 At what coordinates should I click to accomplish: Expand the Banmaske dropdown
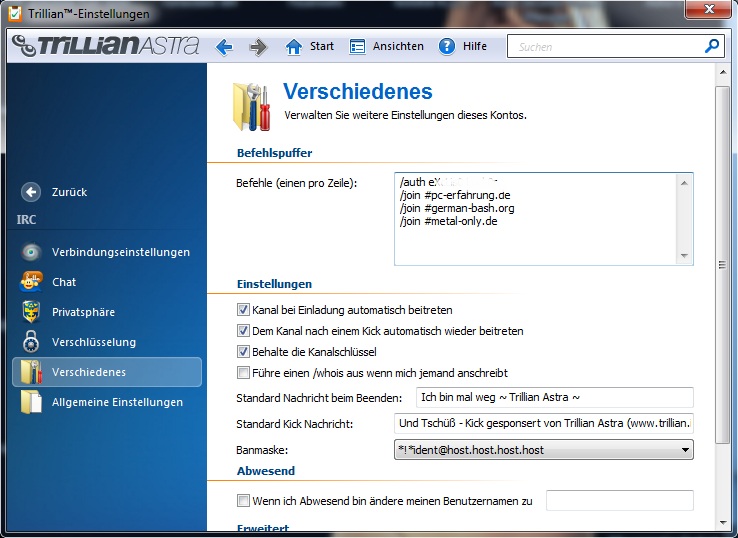(x=684, y=451)
